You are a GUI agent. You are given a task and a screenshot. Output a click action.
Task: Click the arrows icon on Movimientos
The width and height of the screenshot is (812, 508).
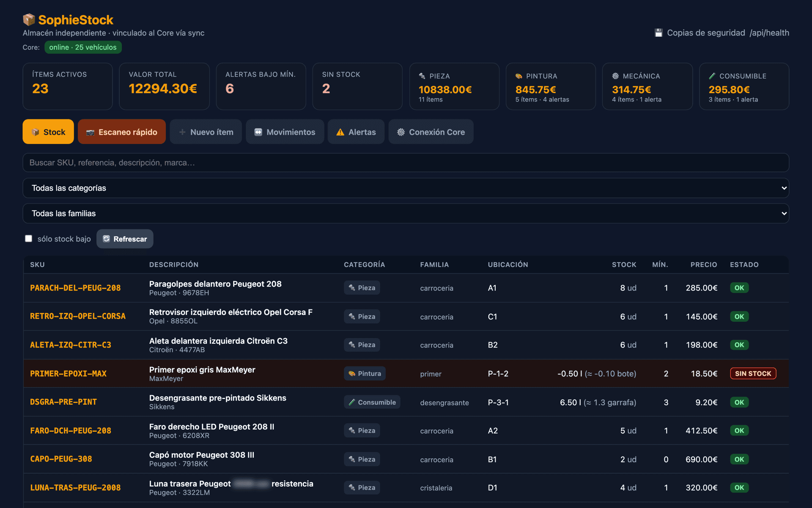pyautogui.click(x=258, y=133)
